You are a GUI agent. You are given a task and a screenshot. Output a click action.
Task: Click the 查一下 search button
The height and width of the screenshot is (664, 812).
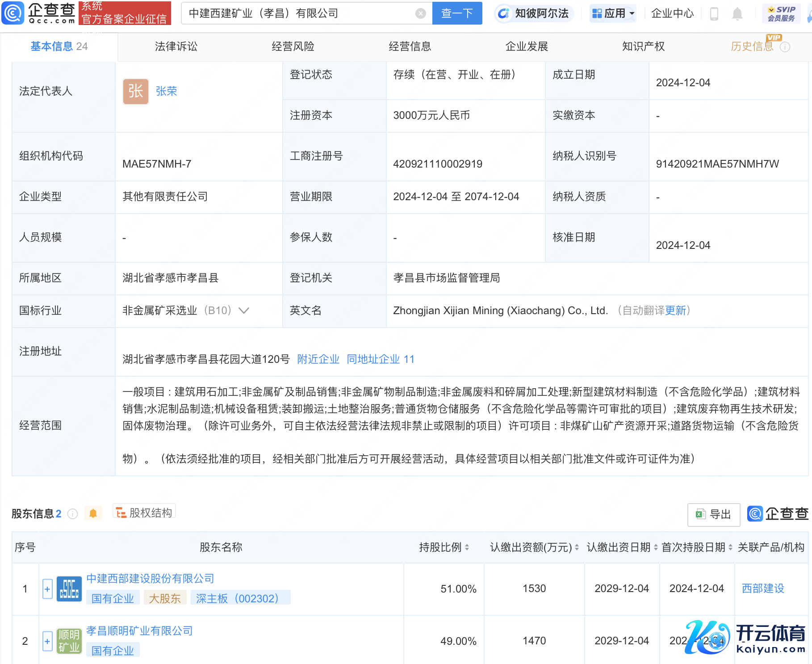pyautogui.click(x=457, y=13)
